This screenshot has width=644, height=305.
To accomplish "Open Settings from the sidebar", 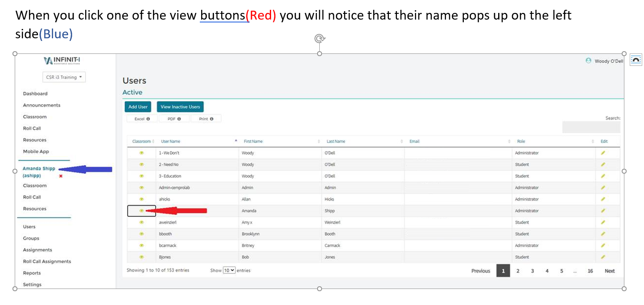I will click(x=32, y=285).
